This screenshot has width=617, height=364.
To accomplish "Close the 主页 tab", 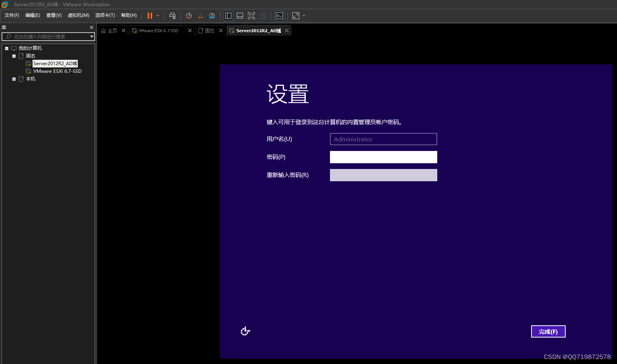I will pos(123,31).
